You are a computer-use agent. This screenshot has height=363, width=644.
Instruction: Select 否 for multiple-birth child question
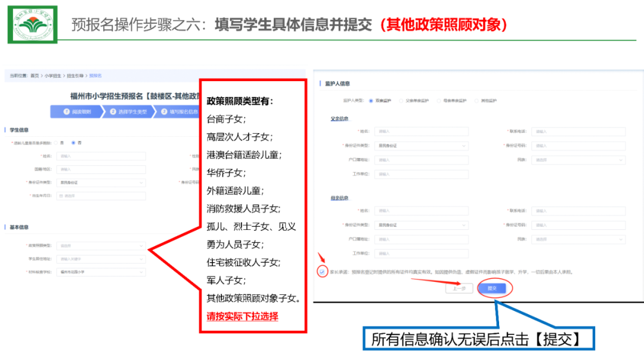click(x=73, y=143)
